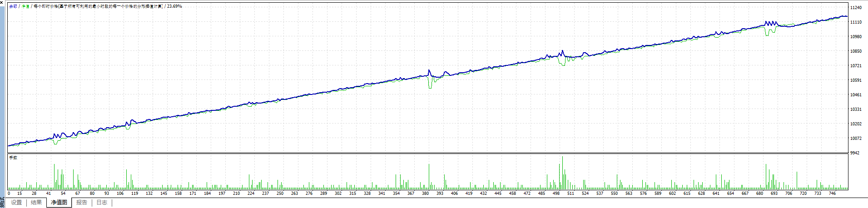868x208 pixels.
Task: Click the 10850 y-axis value
Action: (x=856, y=51)
